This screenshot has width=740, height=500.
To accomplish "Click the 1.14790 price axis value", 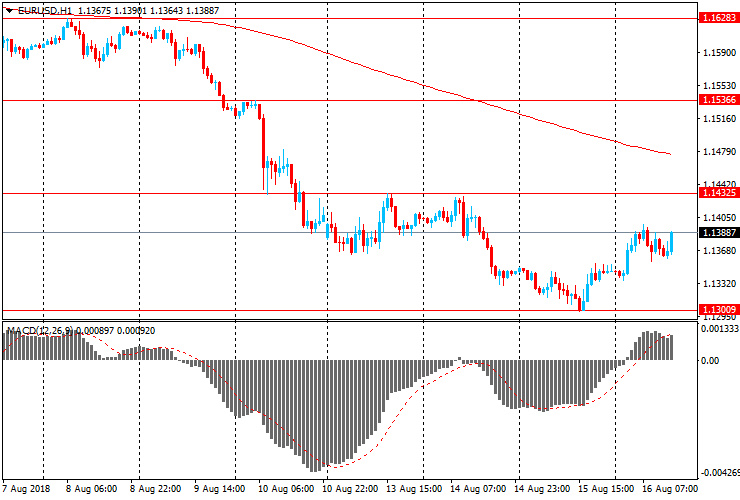I will pos(719,152).
